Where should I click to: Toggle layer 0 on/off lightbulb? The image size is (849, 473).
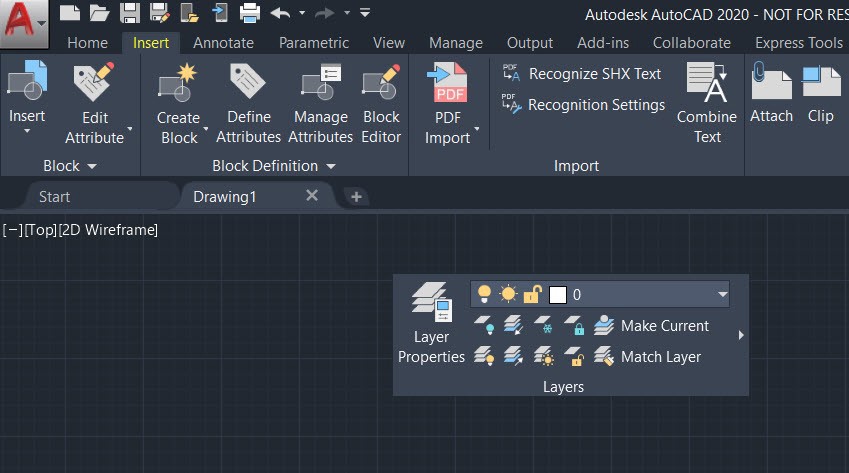(x=484, y=294)
